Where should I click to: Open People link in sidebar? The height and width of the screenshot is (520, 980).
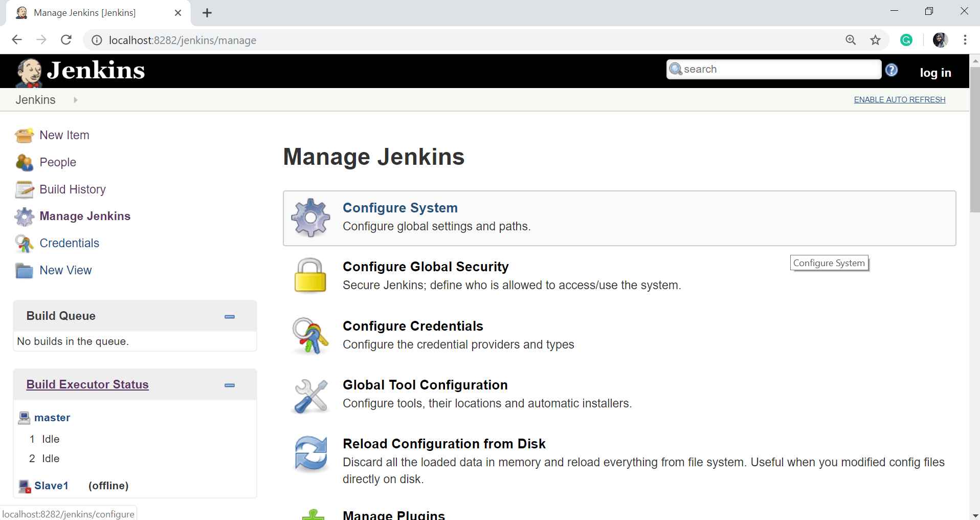pos(58,162)
